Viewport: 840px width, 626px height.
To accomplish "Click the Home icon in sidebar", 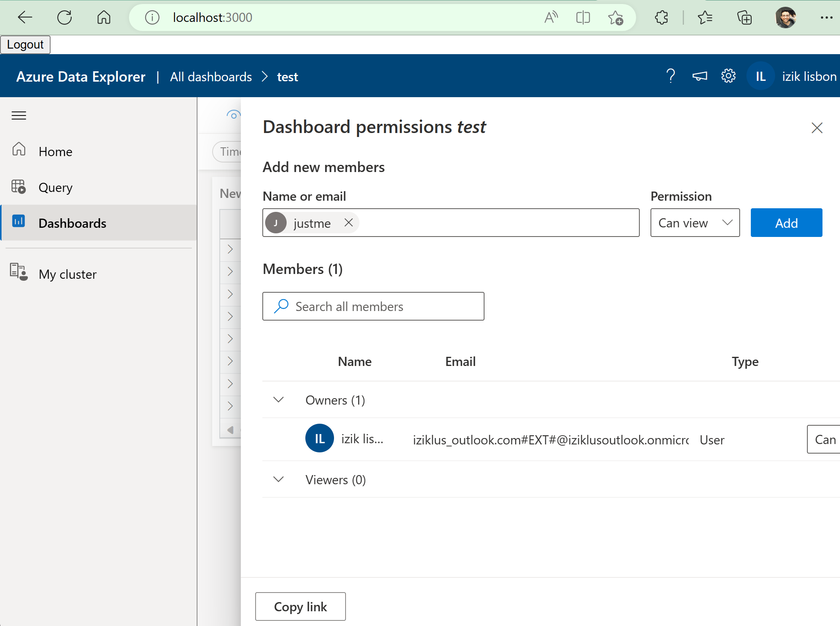I will [18, 151].
